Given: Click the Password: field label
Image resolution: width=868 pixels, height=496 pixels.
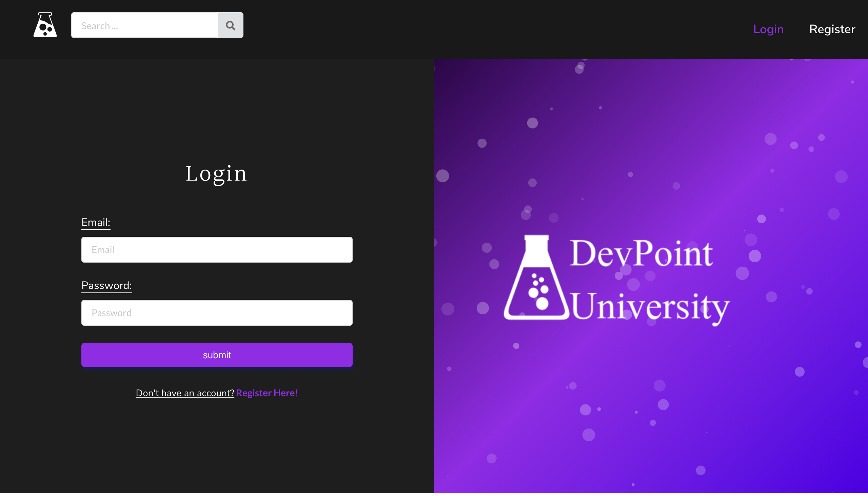Looking at the screenshot, I should click(x=106, y=285).
